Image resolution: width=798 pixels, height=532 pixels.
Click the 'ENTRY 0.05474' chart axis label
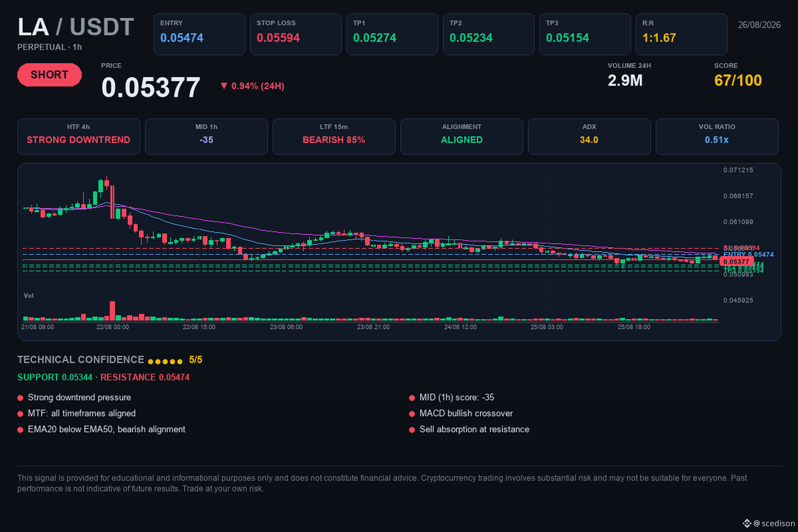pyautogui.click(x=748, y=254)
